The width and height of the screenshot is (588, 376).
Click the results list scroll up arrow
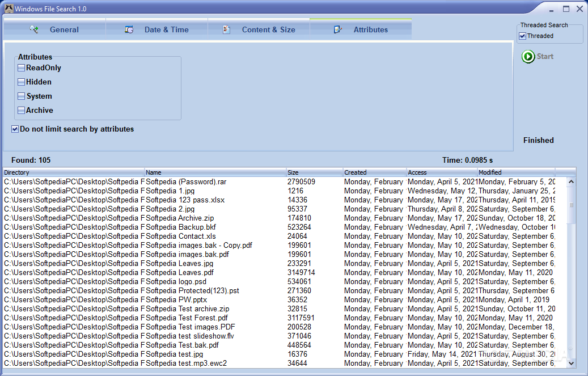(x=571, y=181)
